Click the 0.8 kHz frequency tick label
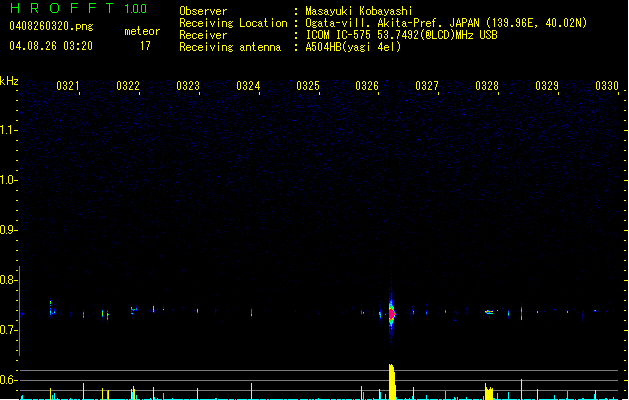Screen dimensions: 629x400 click(8, 280)
